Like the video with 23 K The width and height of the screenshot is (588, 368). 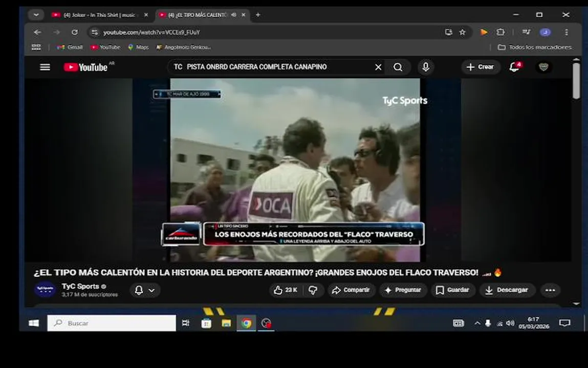(286, 290)
